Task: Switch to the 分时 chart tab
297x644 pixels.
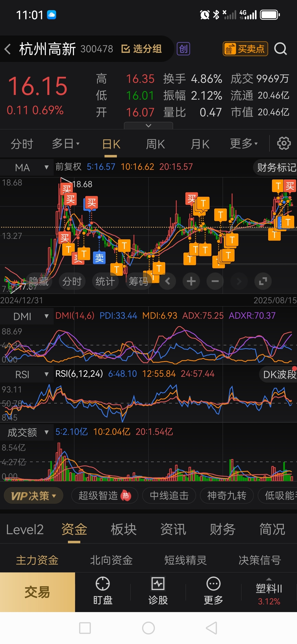Action: pyautogui.click(x=22, y=144)
